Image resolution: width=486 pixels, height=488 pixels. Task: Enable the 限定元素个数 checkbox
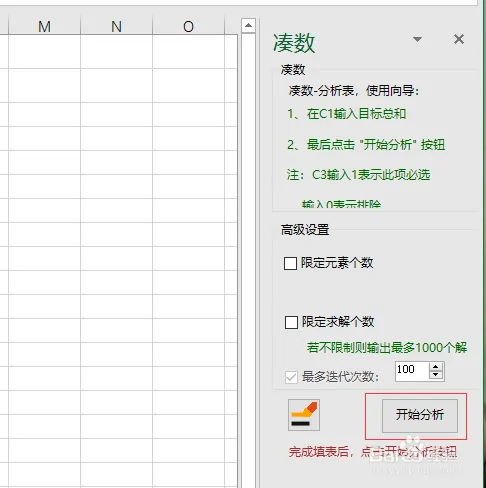pyautogui.click(x=290, y=263)
